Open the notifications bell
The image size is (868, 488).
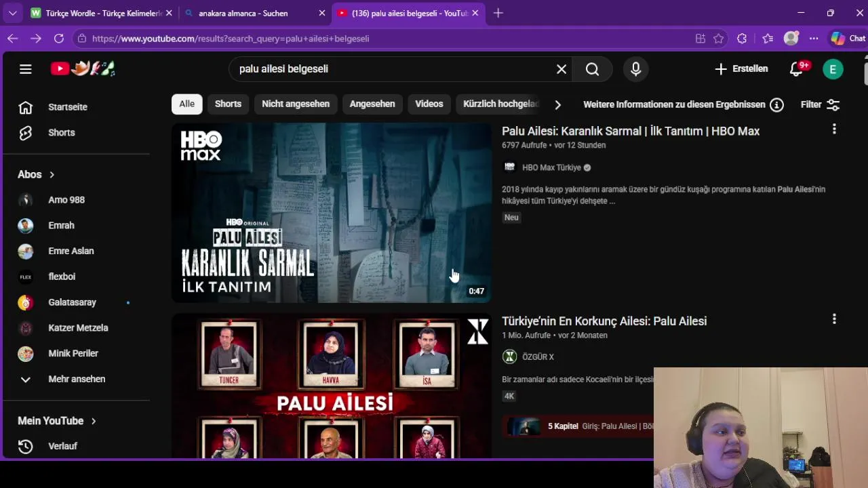[797, 69]
